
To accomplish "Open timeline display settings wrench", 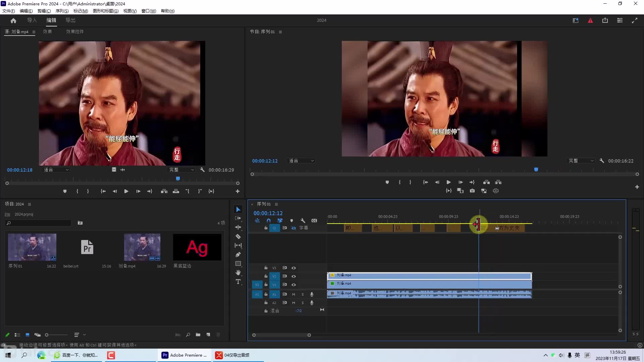I will click(x=303, y=221).
